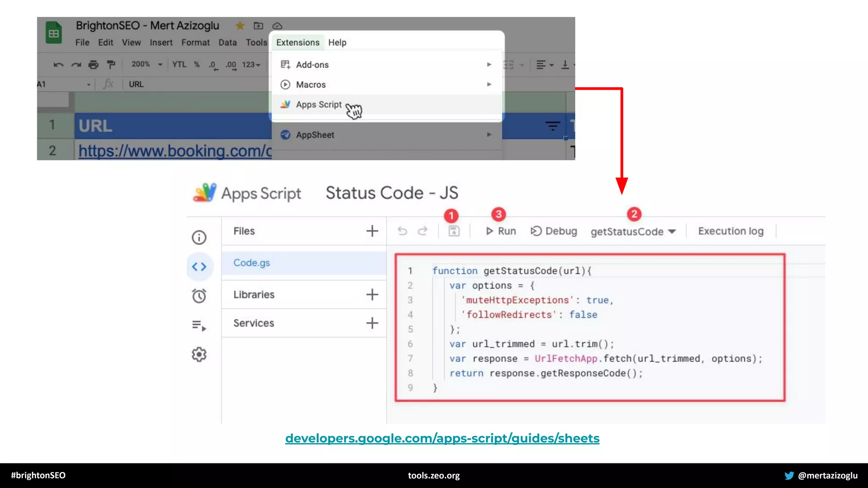
Task: Apply YTL currency format
Action: point(179,64)
